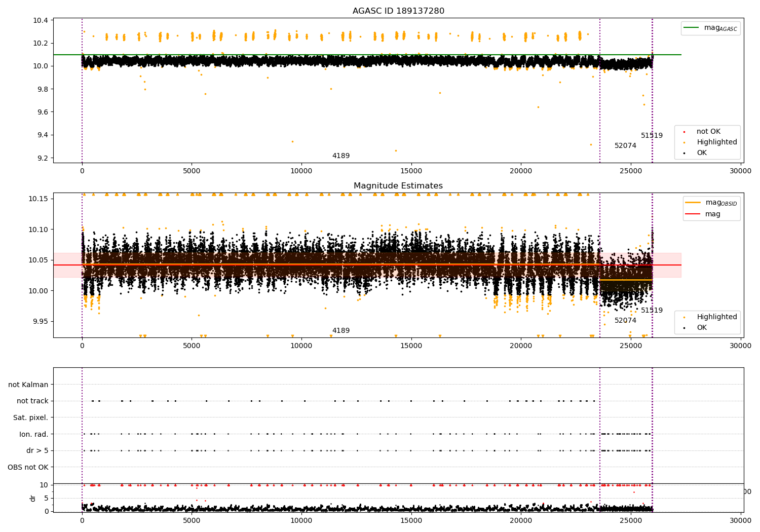This screenshot has width=760, height=532.
Task: Click the 'Sat. pixel.' row label
Action: click(31, 417)
